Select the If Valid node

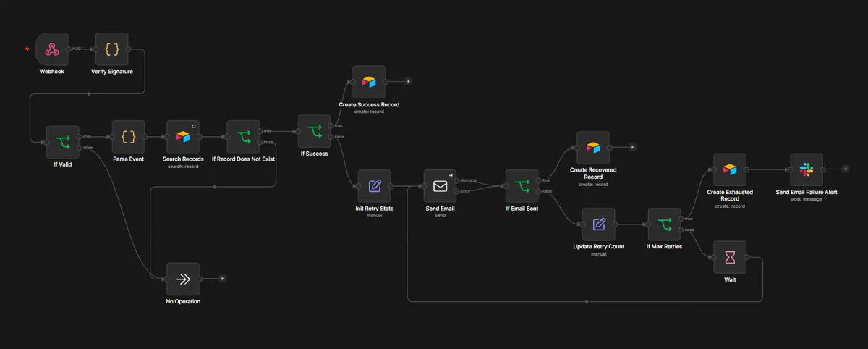(64, 142)
